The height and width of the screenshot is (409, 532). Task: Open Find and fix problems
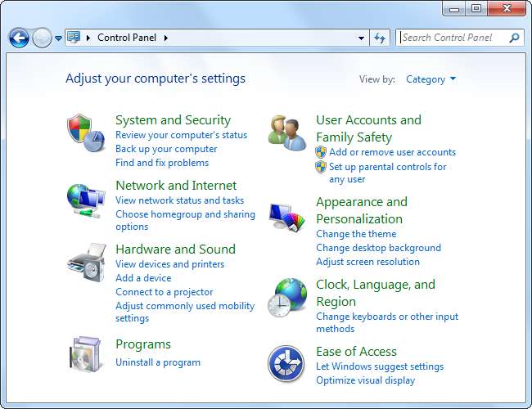[x=162, y=163]
